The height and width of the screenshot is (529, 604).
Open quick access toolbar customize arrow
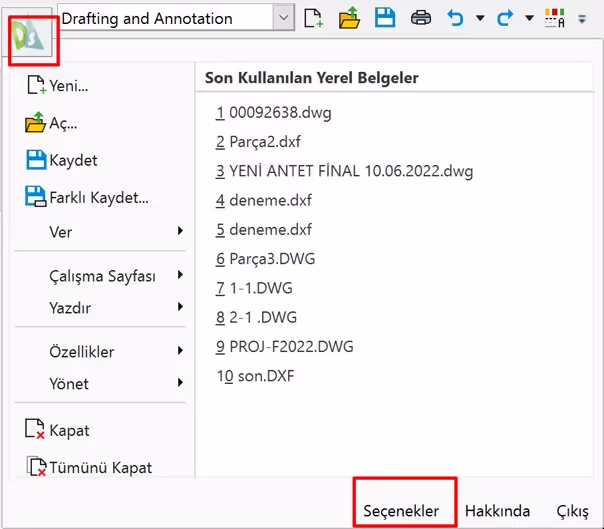tap(582, 18)
